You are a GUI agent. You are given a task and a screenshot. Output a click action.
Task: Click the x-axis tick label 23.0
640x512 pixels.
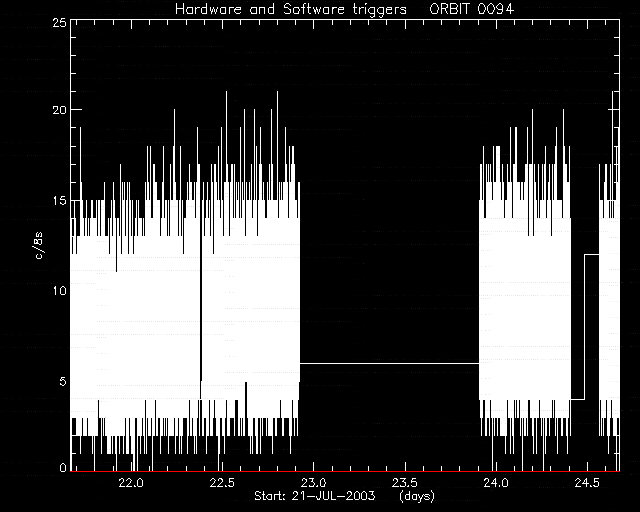click(x=313, y=483)
